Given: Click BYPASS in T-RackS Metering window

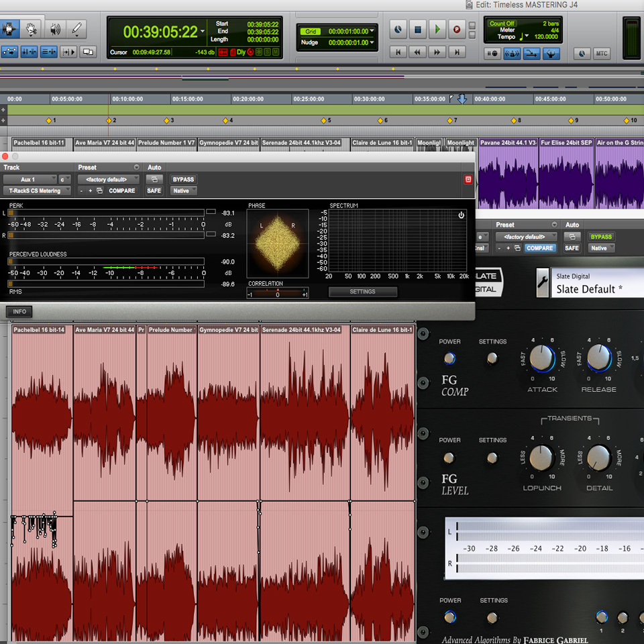Looking at the screenshot, I should click(x=183, y=180).
